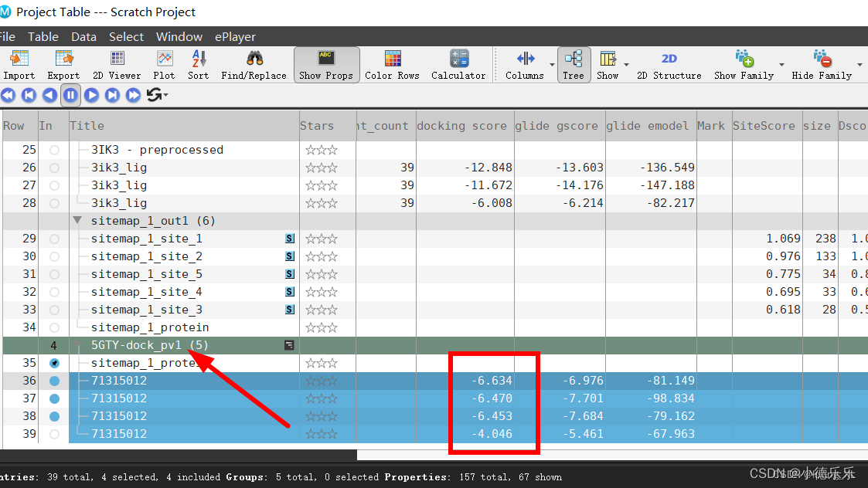Open the Data menu

[83, 37]
